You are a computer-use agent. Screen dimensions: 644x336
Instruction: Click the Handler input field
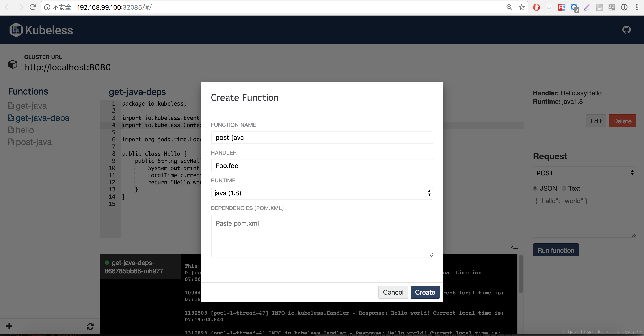tap(322, 166)
